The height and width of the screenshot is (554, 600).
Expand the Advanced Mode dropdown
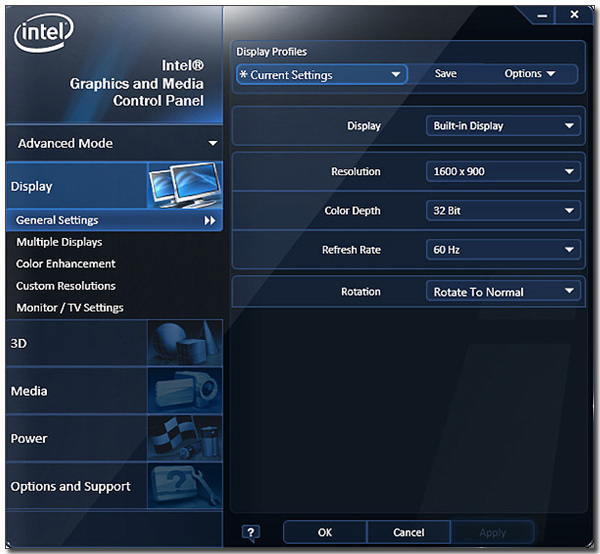point(114,143)
